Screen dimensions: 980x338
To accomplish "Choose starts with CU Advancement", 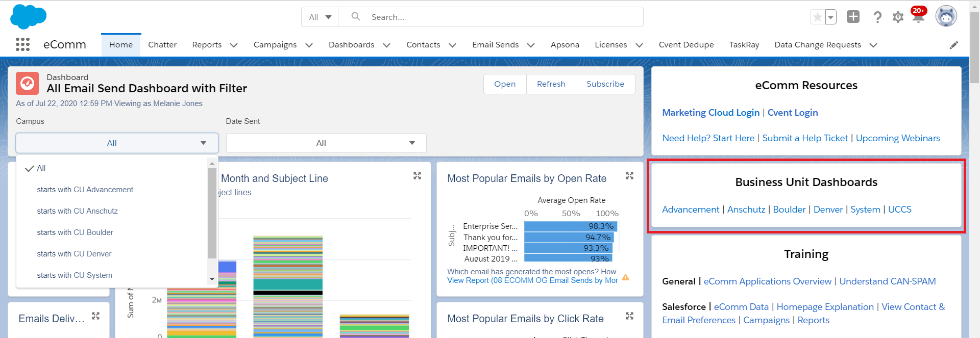I will [x=111, y=190].
